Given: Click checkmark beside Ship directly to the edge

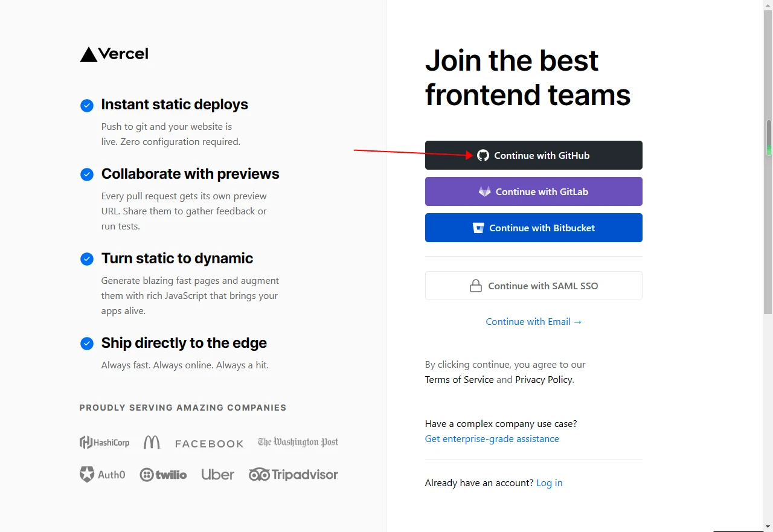Looking at the screenshot, I should tap(87, 344).
